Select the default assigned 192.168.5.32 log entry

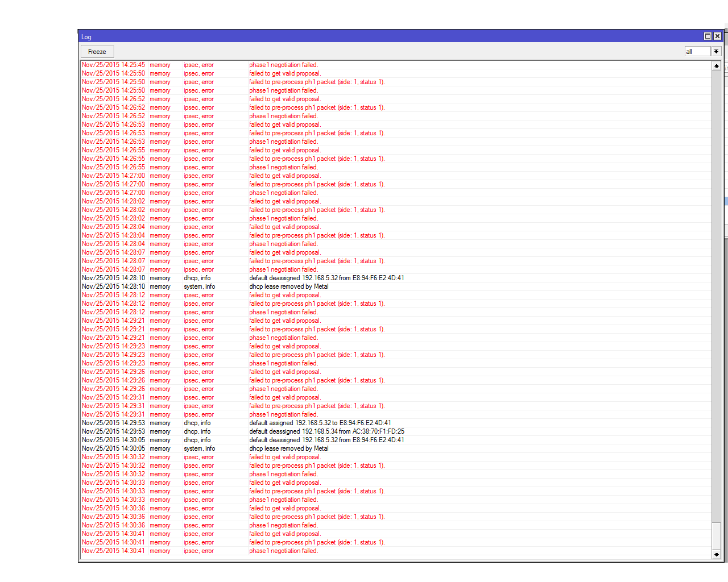pyautogui.click(x=320, y=423)
